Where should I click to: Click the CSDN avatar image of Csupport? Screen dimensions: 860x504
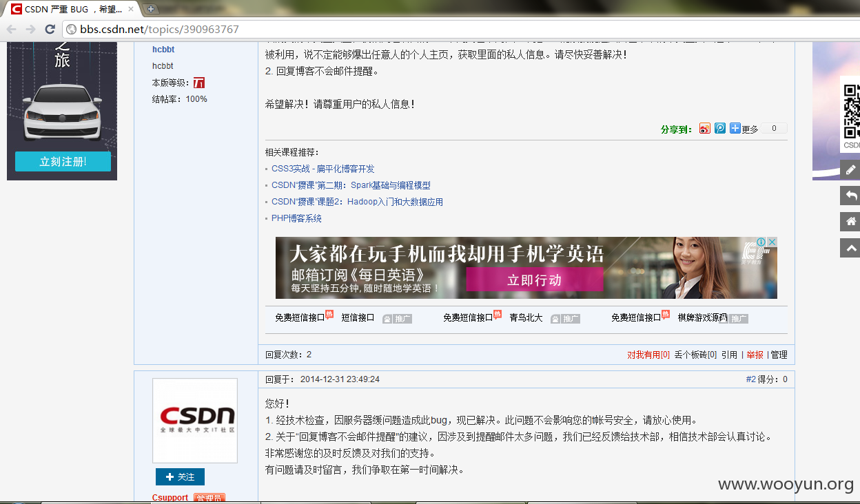click(195, 421)
